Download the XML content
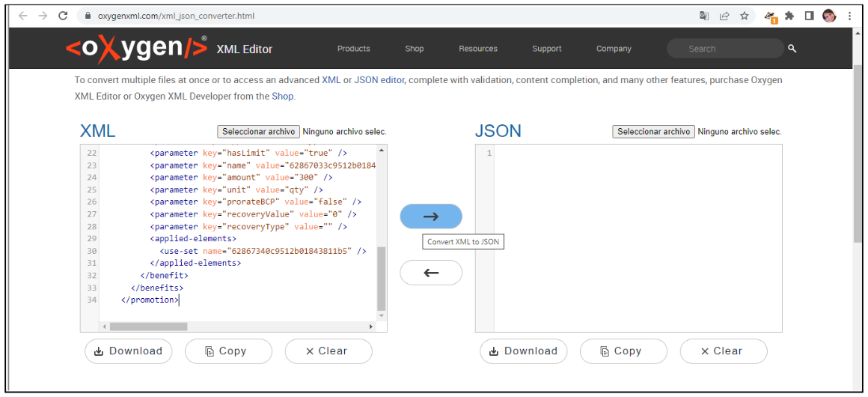This screenshot has width=868, height=397. (x=129, y=351)
